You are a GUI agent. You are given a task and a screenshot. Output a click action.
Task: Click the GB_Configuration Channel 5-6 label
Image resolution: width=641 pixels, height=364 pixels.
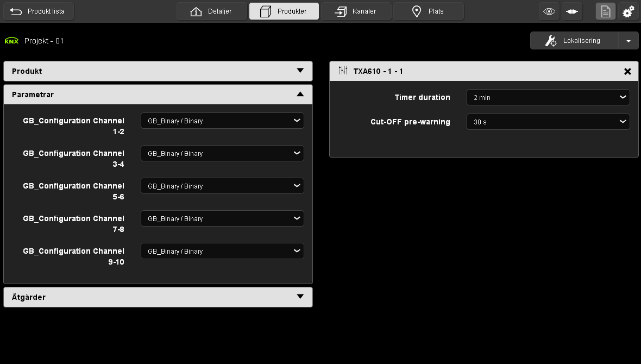[x=73, y=191]
